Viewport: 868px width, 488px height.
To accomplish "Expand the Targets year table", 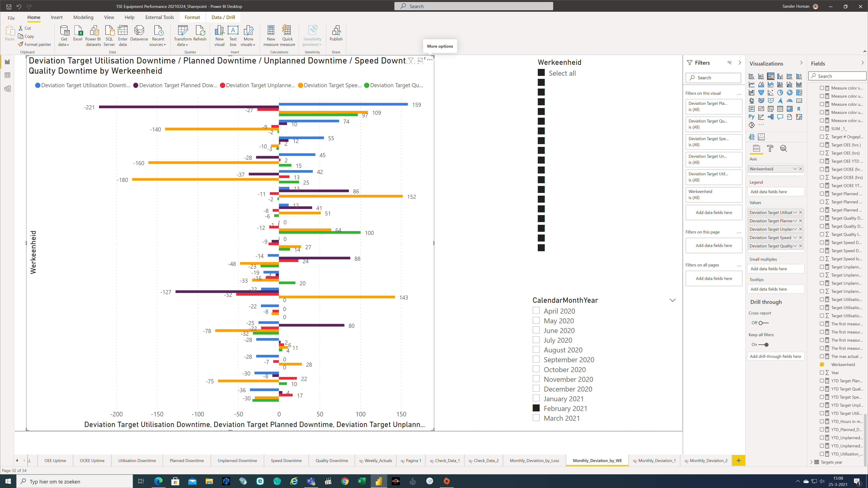I will (811, 462).
